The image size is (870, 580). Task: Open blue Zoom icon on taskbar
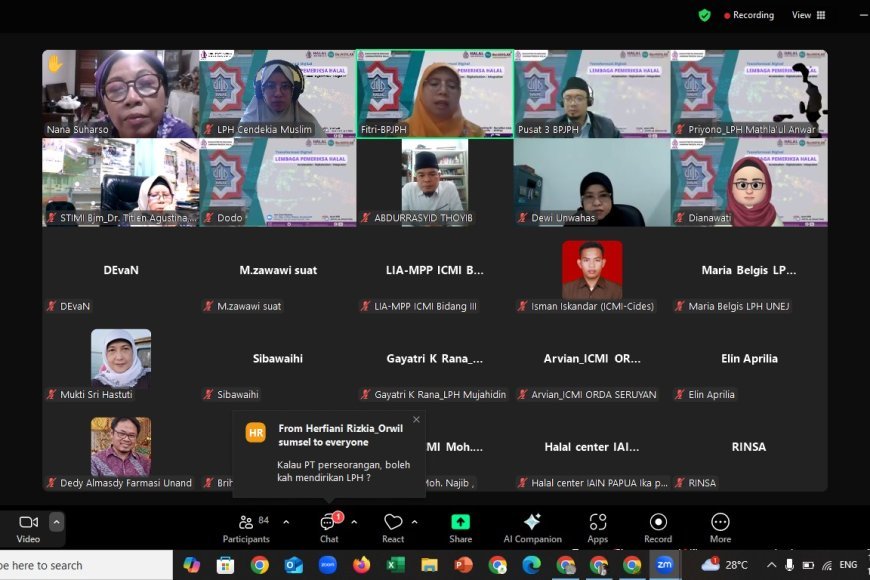(328, 566)
